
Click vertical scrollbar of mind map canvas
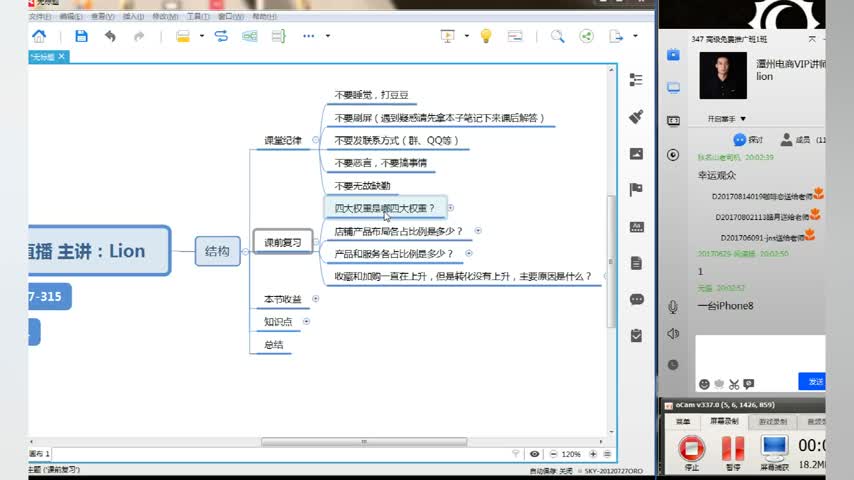coord(611,261)
